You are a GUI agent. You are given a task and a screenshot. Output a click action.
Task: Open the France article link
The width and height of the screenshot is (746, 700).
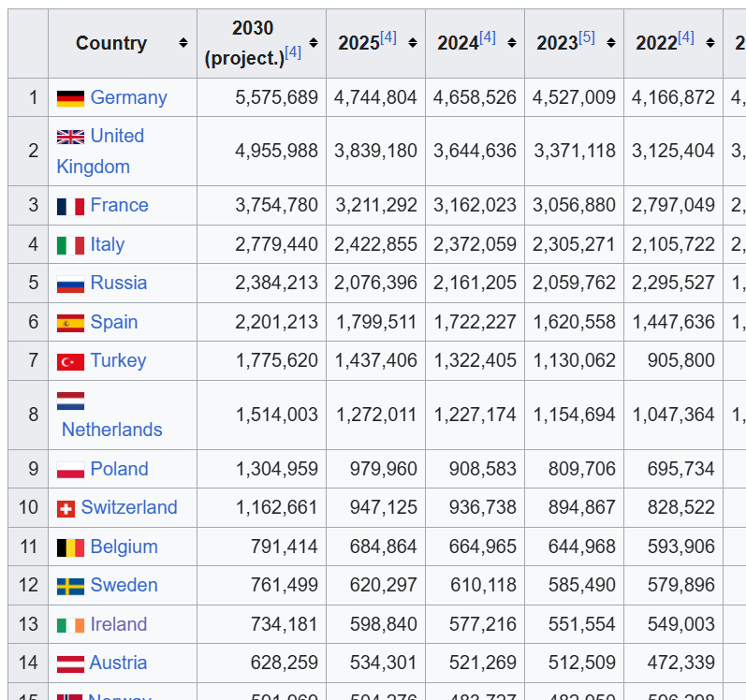[x=120, y=206]
